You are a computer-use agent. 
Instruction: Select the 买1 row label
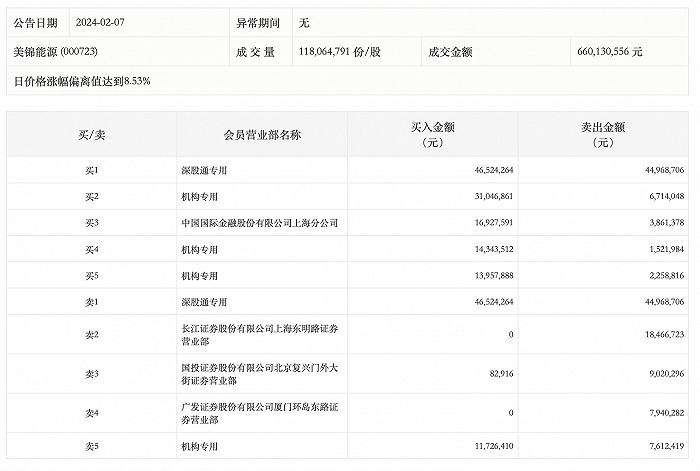pos(91,170)
